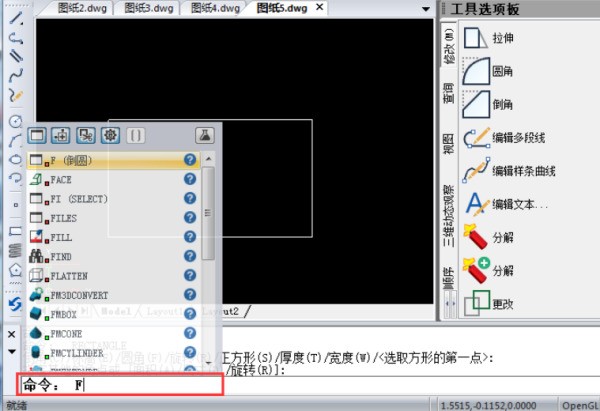The image size is (600, 411).
Task: Click the suggestion list scroll-down arrow
Action: [209, 363]
